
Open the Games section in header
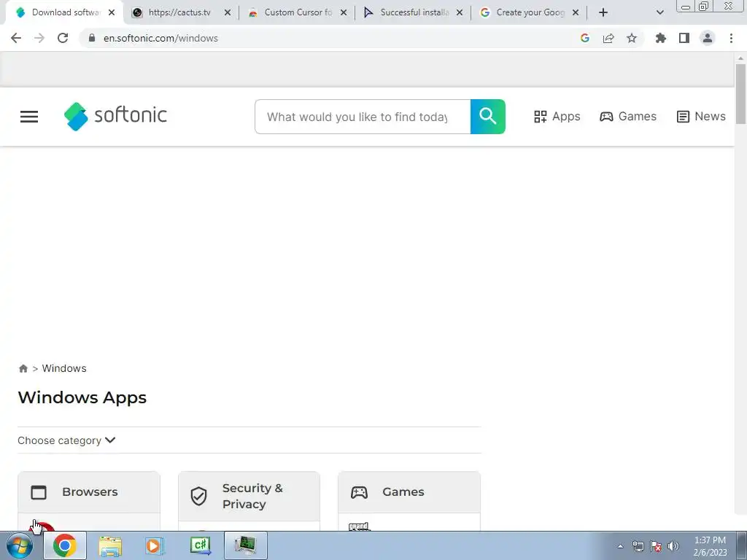point(628,117)
